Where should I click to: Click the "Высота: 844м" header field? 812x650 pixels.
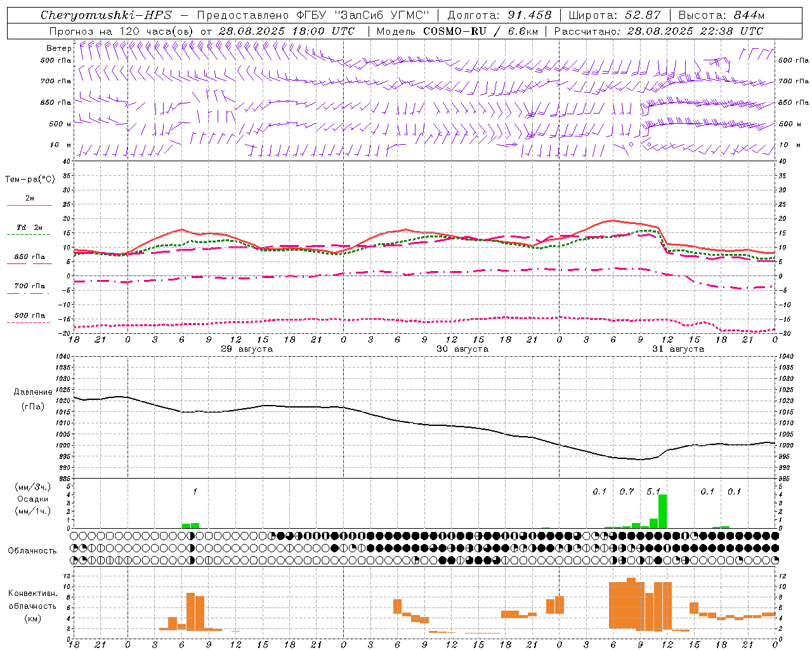(x=721, y=15)
